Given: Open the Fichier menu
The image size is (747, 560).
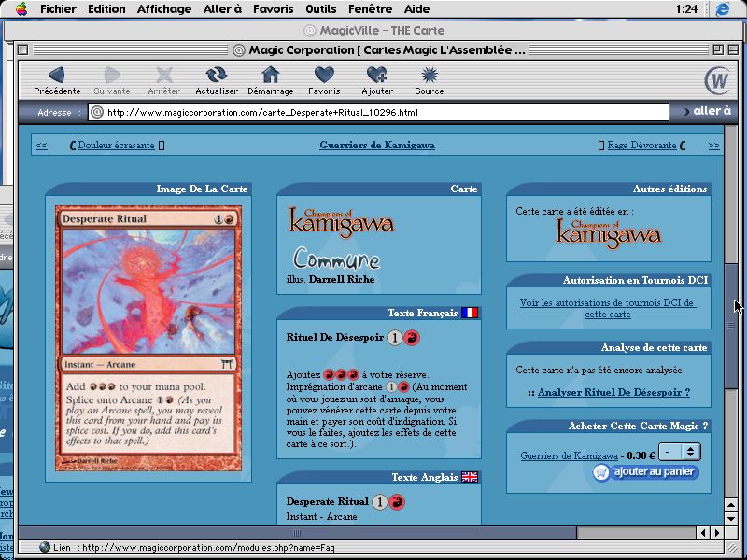Looking at the screenshot, I should 58,8.
